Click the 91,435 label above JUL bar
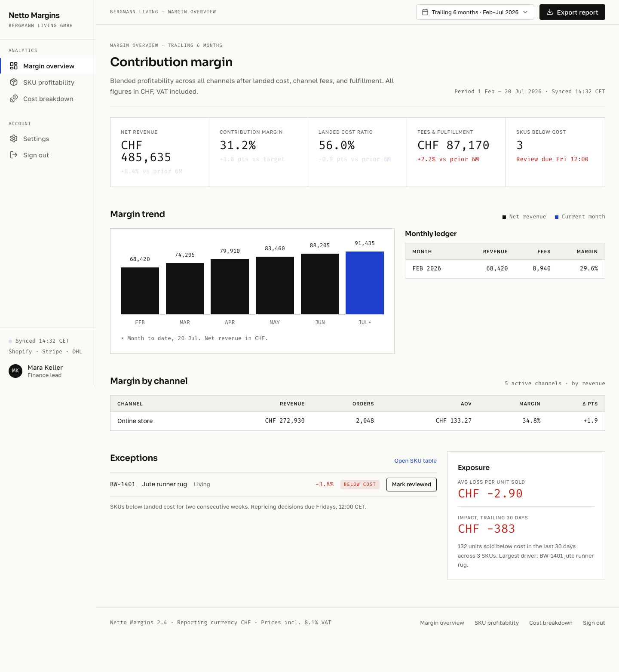Screen dimensions: 619x672 coord(365,243)
